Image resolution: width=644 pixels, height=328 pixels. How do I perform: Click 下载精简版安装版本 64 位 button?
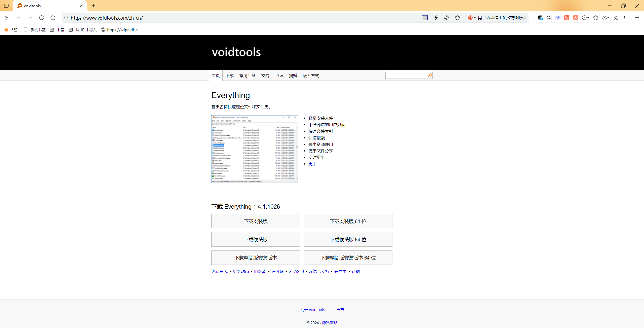click(348, 258)
